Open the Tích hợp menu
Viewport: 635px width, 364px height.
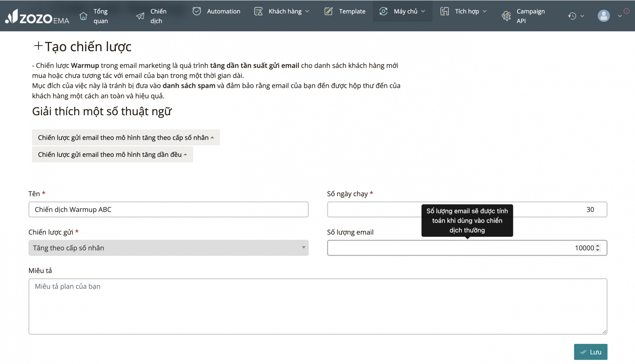466,11
